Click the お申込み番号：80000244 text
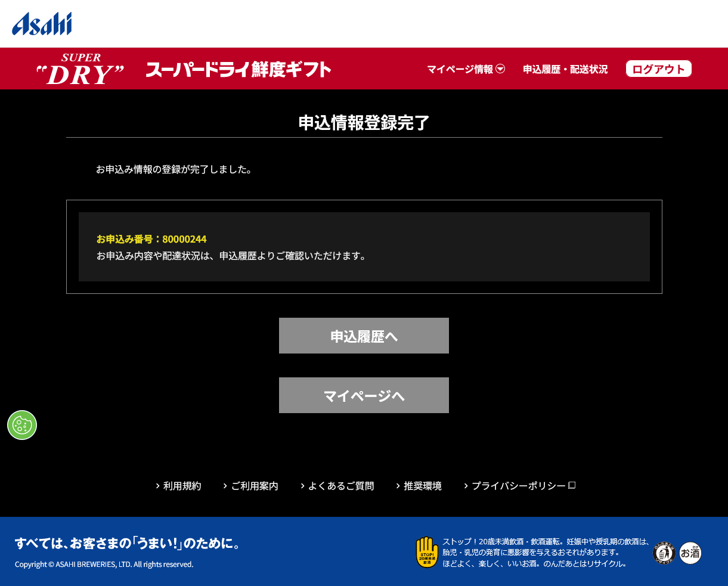This screenshot has width=728, height=586. (151, 239)
